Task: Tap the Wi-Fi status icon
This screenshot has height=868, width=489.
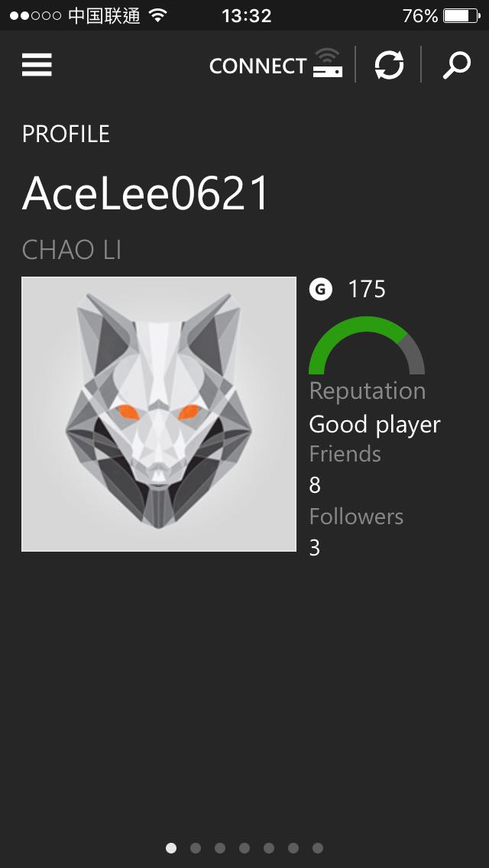Action: [158, 15]
